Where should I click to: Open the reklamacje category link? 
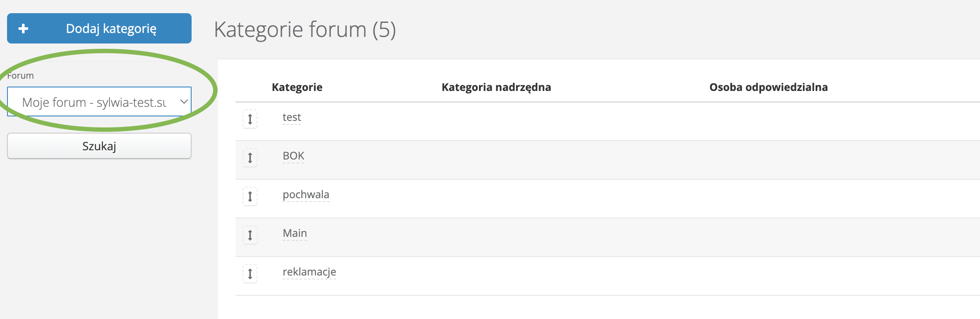point(309,272)
